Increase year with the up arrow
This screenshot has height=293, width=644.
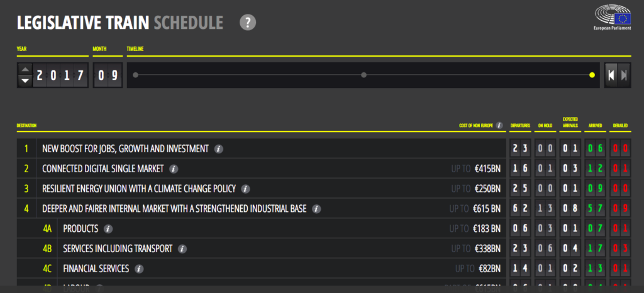25,69
